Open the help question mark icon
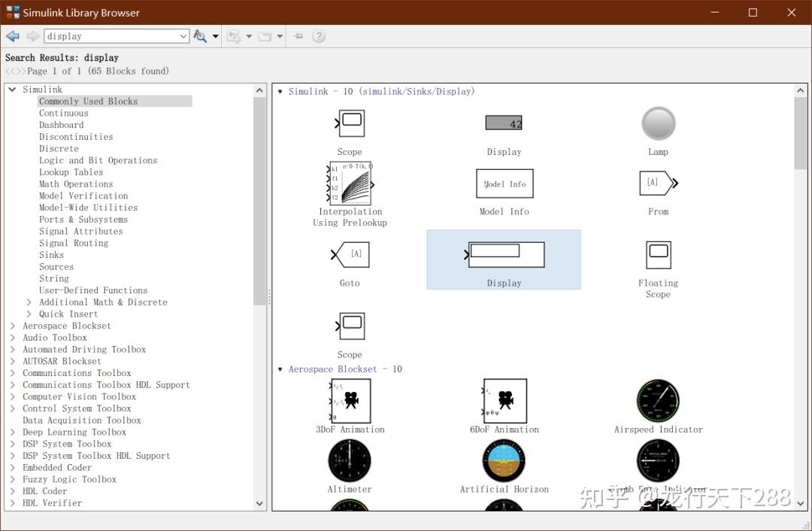812x531 pixels. tap(319, 36)
